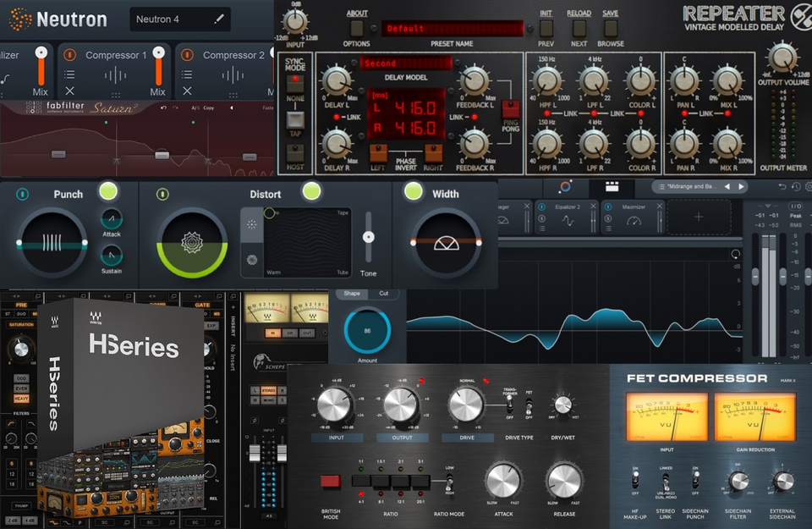
Task: Toggle BRITISH MODE red button on FET Compressor
Action: tap(331, 482)
